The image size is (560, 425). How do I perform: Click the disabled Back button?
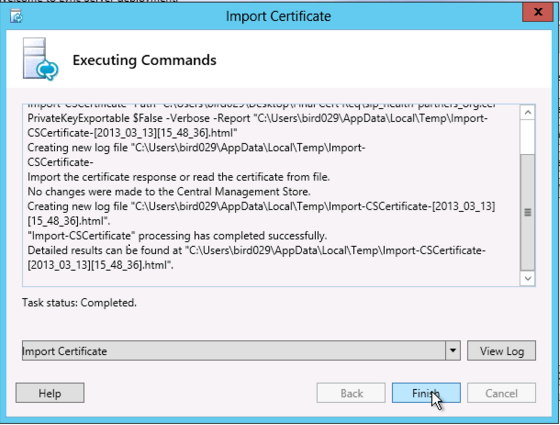tap(351, 393)
